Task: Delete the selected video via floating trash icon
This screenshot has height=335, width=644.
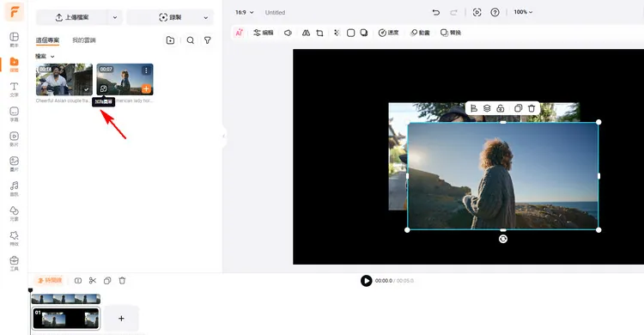Action: 532,108
